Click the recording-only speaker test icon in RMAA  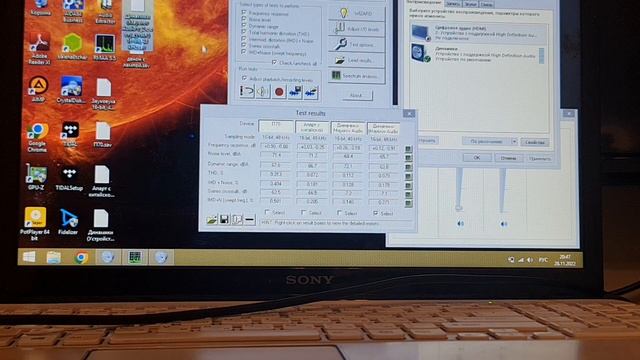[263, 91]
